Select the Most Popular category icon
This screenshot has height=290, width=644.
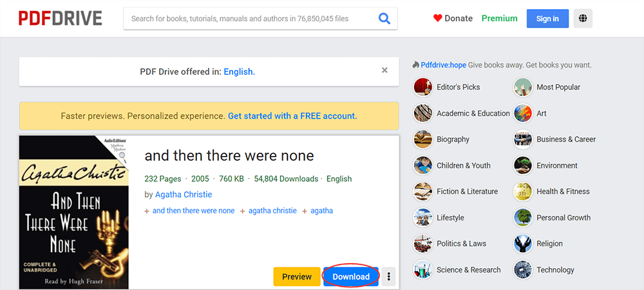[x=523, y=87]
